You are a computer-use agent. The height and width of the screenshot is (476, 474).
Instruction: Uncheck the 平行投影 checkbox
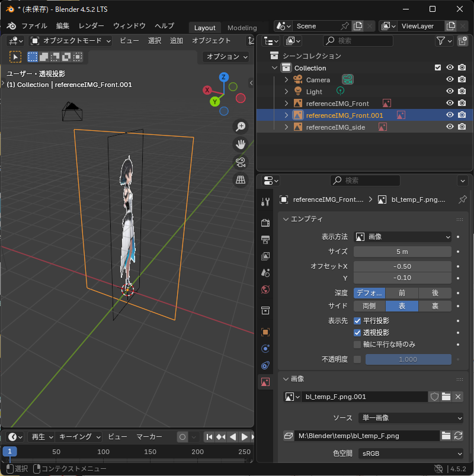357,320
